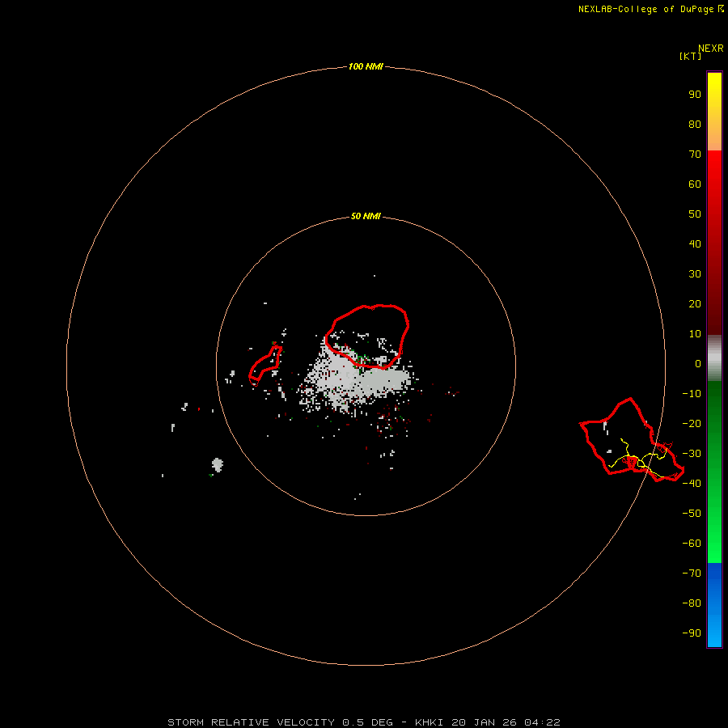Click the NEXR label above the color scale
728x728 pixels.
[x=710, y=49]
